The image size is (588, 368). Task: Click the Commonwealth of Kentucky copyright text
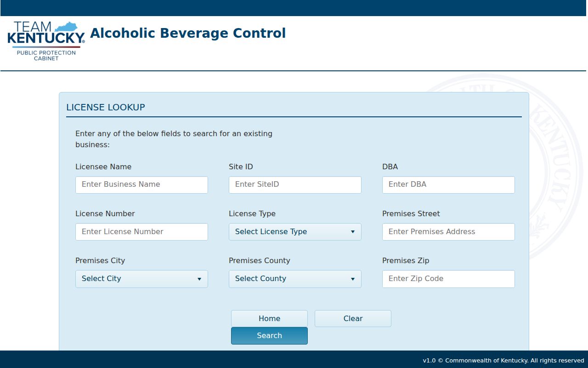coord(503,360)
